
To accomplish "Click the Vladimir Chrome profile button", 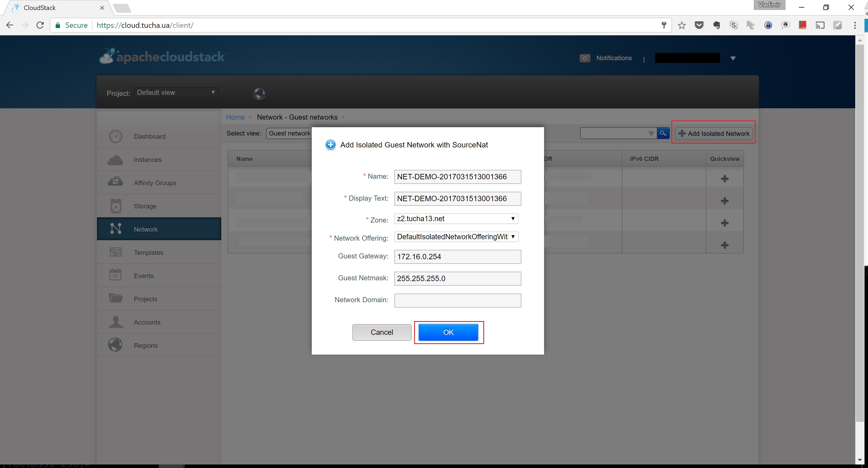I will 769,5.
